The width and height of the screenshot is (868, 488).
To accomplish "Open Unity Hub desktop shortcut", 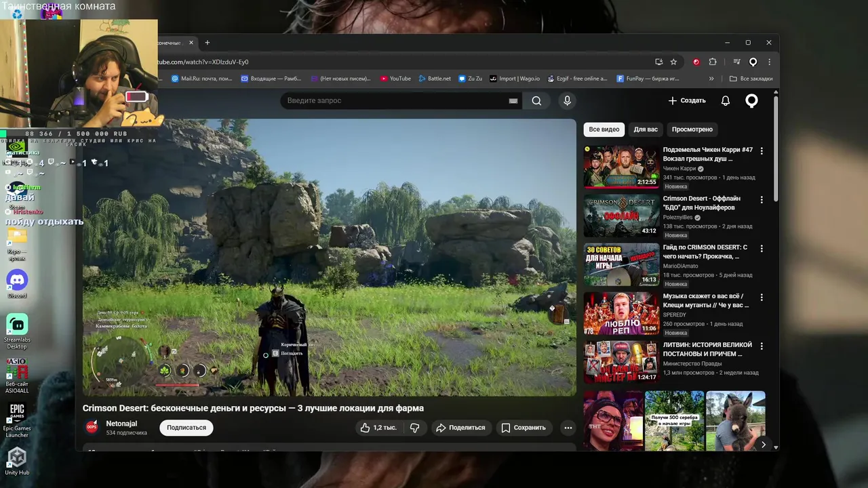I will click(x=17, y=461).
